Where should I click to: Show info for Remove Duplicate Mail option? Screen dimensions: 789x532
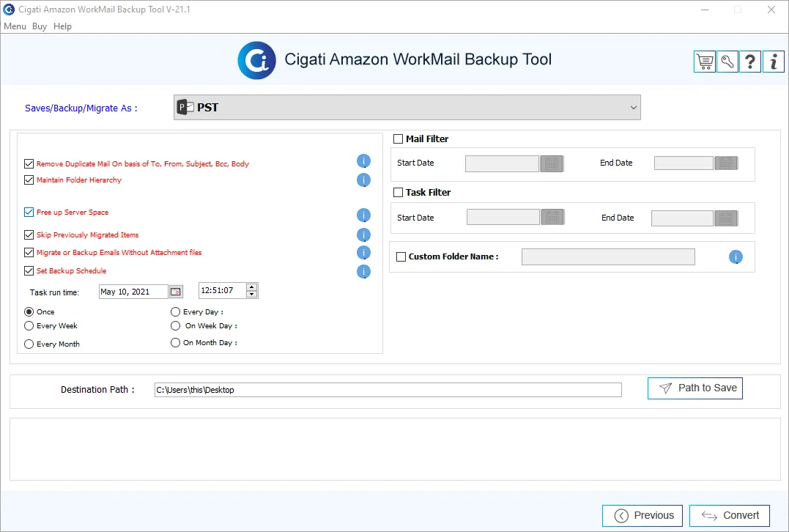pyautogui.click(x=364, y=161)
